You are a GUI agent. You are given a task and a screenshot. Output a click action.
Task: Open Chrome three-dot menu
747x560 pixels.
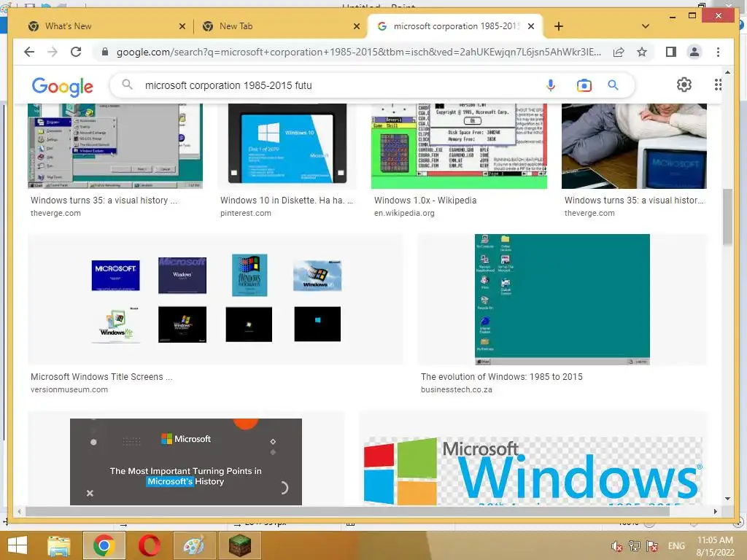click(718, 52)
